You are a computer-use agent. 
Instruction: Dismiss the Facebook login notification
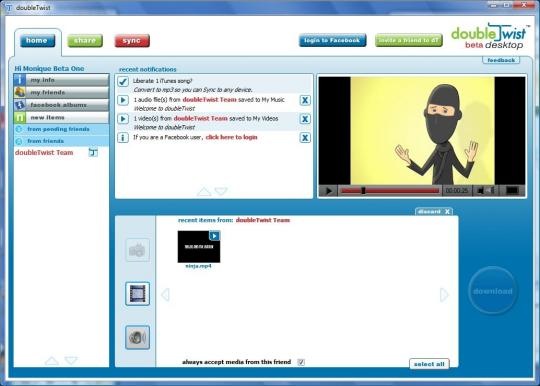click(305, 138)
